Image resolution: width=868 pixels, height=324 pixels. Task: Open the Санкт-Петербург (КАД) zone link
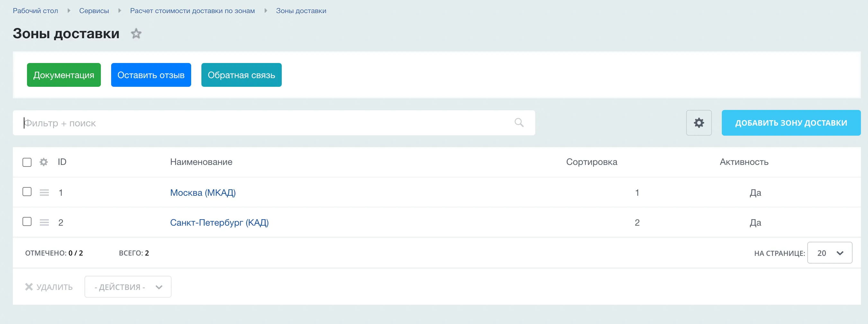coord(219,222)
